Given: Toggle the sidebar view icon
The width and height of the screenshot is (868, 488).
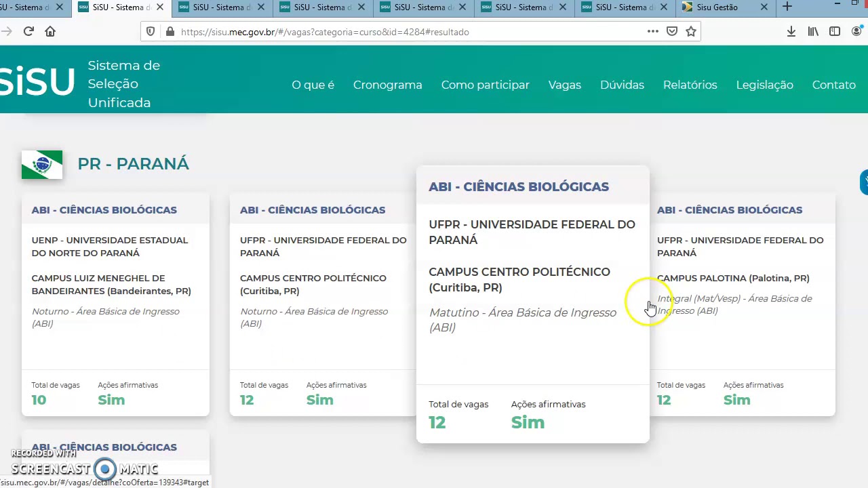Looking at the screenshot, I should pos(835,31).
